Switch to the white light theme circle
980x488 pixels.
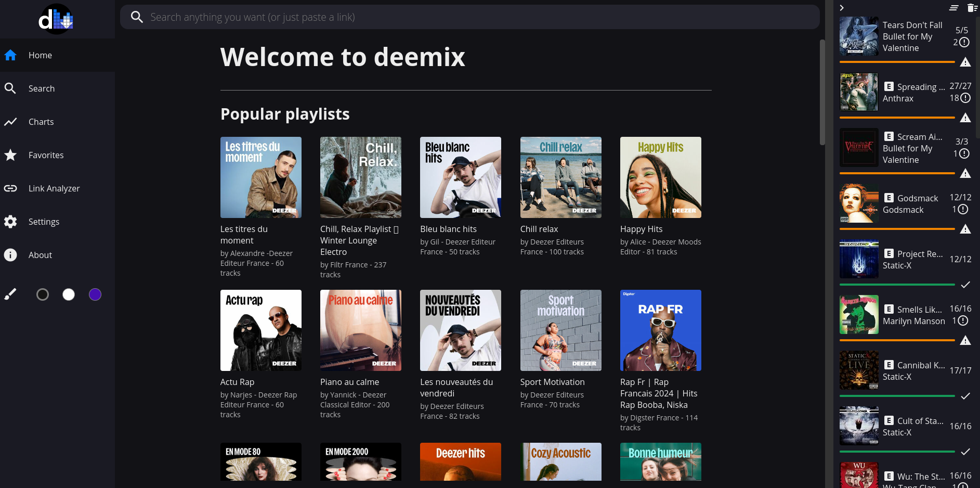(69, 294)
